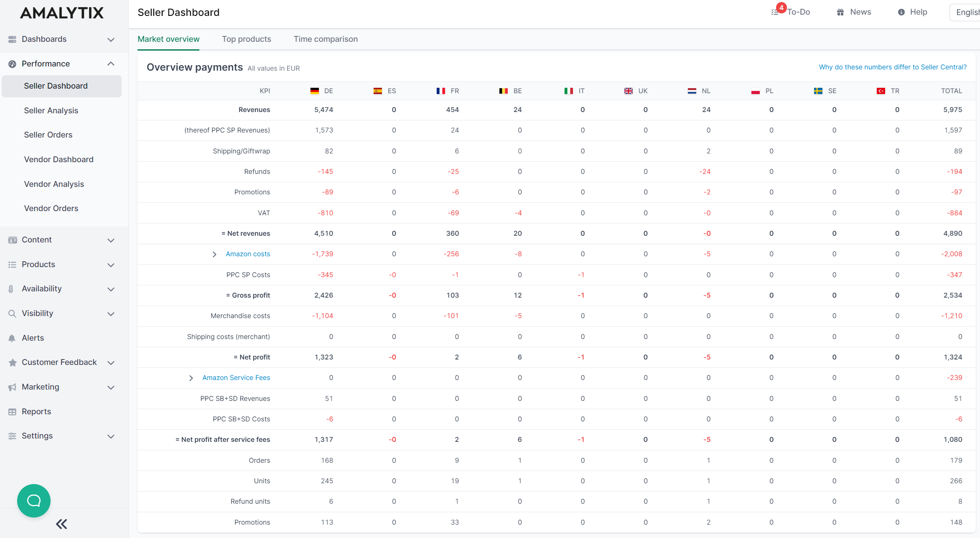Screen dimensions: 980x538
Task: Expand the Dashboards menu chevron
Action: (111, 40)
